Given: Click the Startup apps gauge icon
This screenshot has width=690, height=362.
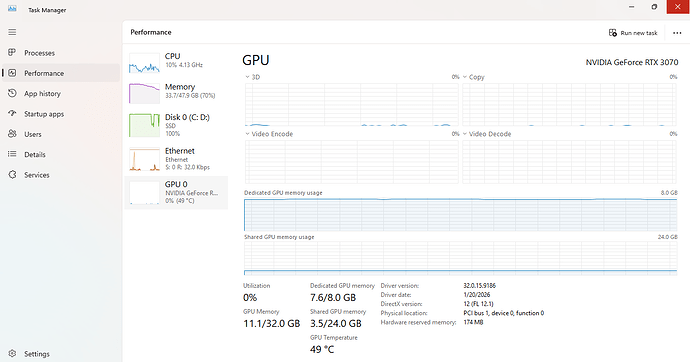Looking at the screenshot, I should click(12, 113).
